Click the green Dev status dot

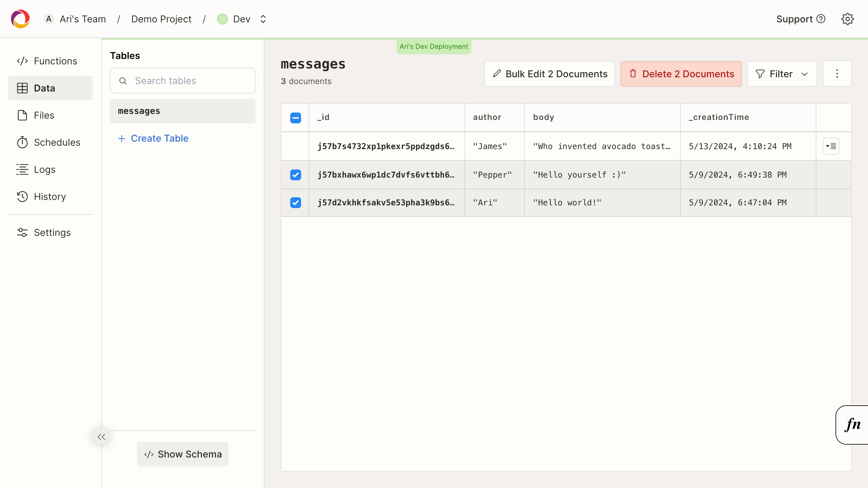tap(222, 19)
